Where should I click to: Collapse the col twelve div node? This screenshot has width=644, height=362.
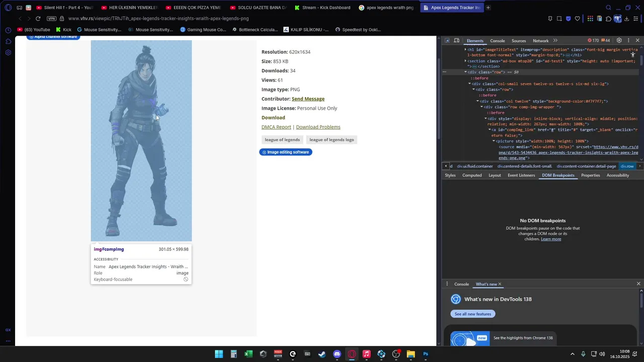click(x=477, y=101)
